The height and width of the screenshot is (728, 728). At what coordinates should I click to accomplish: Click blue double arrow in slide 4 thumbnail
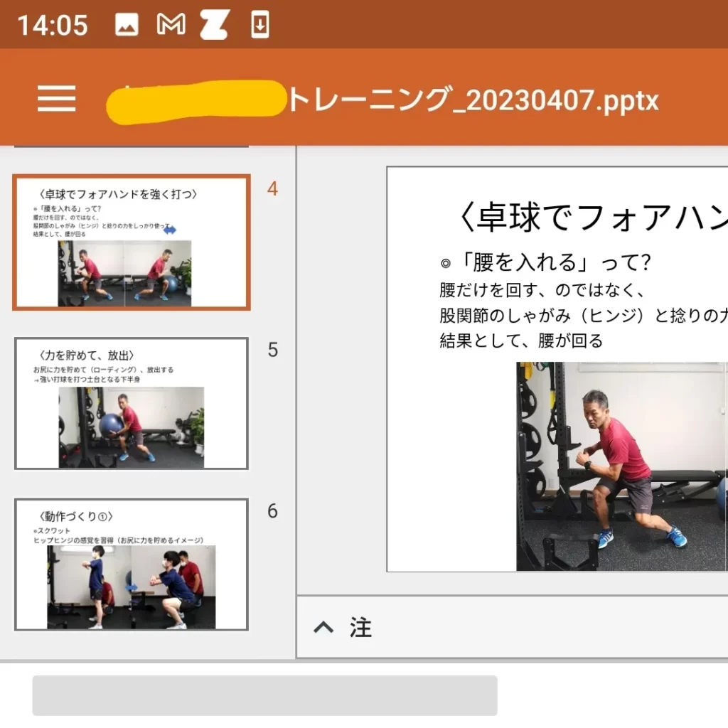(170, 230)
